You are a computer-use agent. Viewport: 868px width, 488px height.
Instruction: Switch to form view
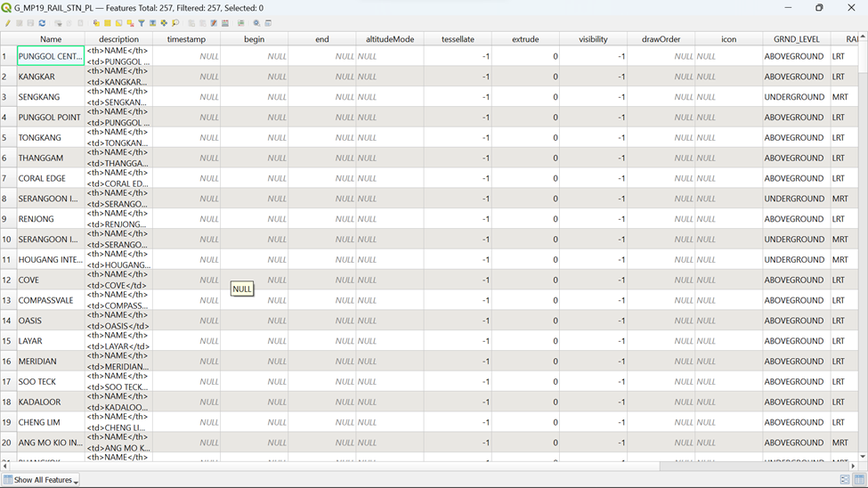(x=844, y=480)
